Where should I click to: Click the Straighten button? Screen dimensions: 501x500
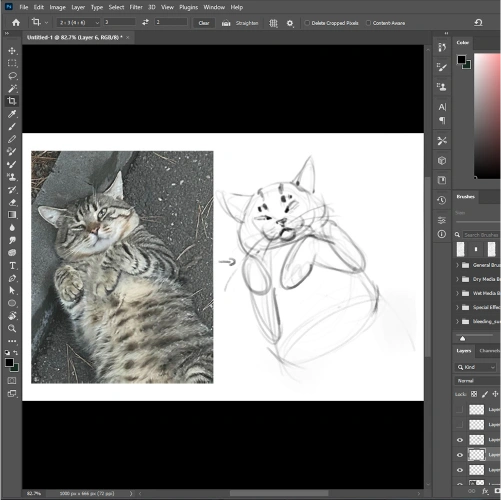[x=240, y=23]
